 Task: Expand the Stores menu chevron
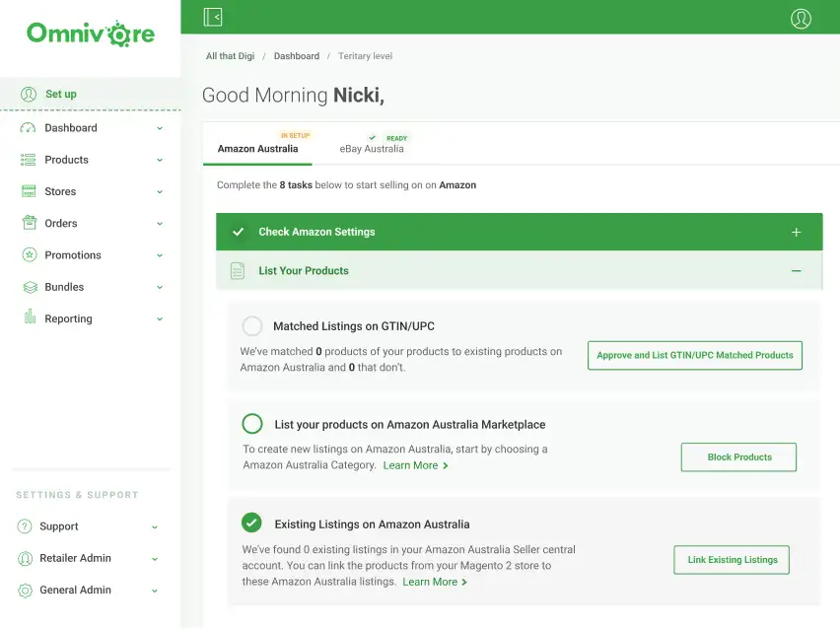[x=160, y=192]
